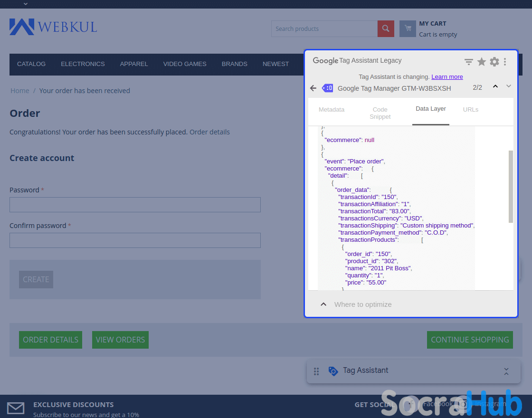The width and height of the screenshot is (532, 418).
Task: Click the green Order Details button
Action: click(50, 340)
